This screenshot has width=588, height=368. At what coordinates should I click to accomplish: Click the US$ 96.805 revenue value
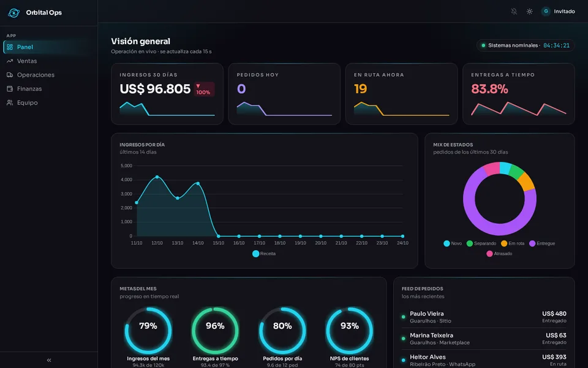155,89
